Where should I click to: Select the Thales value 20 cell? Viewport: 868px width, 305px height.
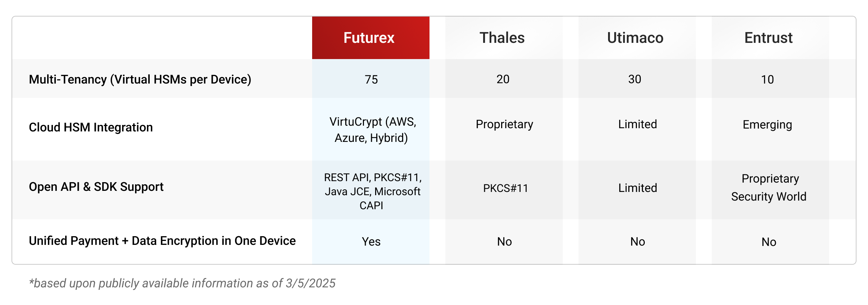click(504, 79)
